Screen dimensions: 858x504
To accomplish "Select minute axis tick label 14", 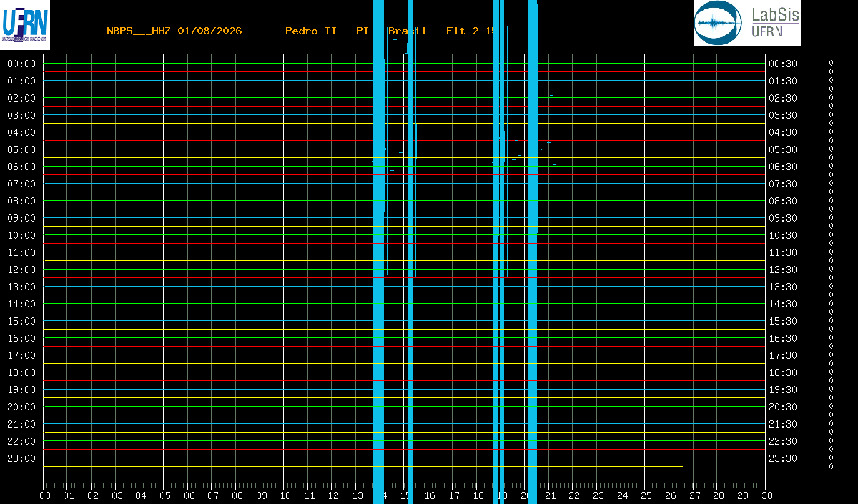I will [x=382, y=495].
